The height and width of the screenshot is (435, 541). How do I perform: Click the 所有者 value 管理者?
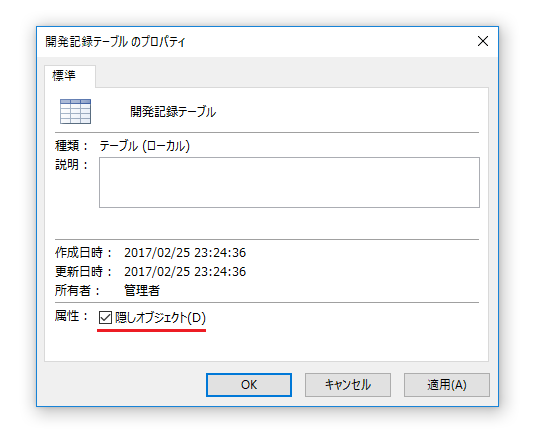click(x=142, y=290)
